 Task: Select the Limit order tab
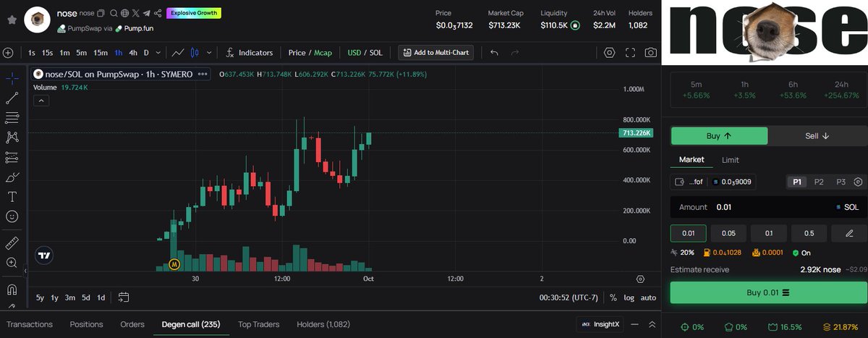731,160
